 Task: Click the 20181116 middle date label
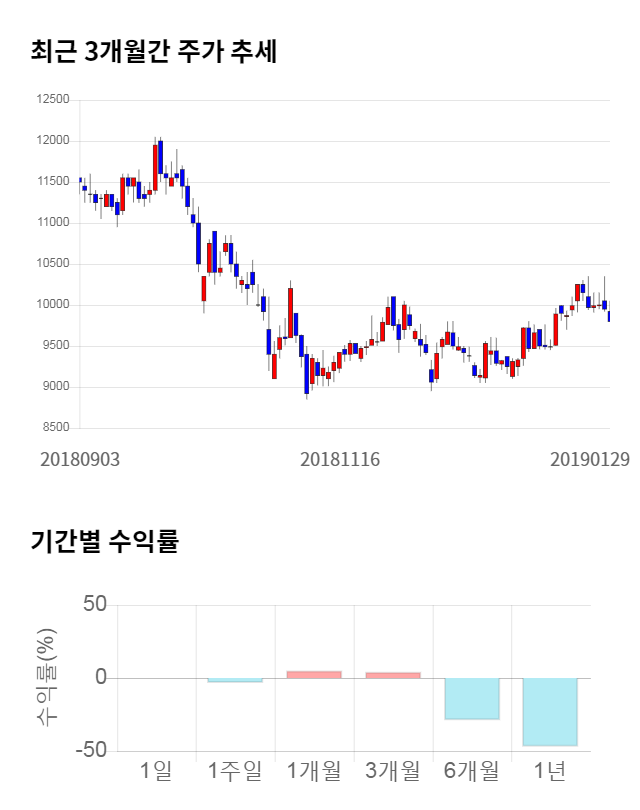click(x=341, y=459)
